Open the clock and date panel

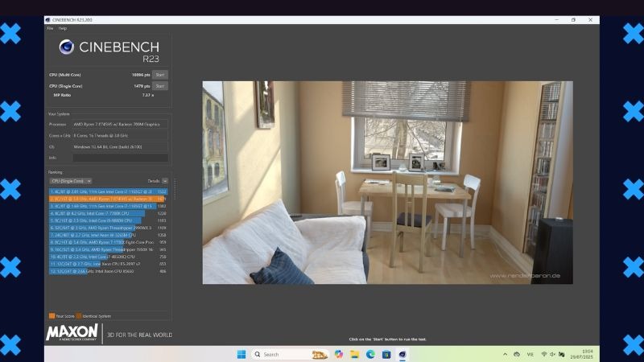coord(586,354)
